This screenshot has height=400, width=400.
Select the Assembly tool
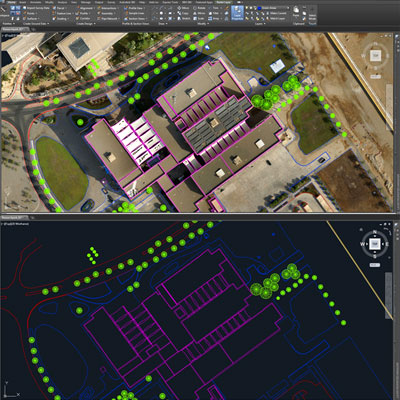click(x=105, y=13)
